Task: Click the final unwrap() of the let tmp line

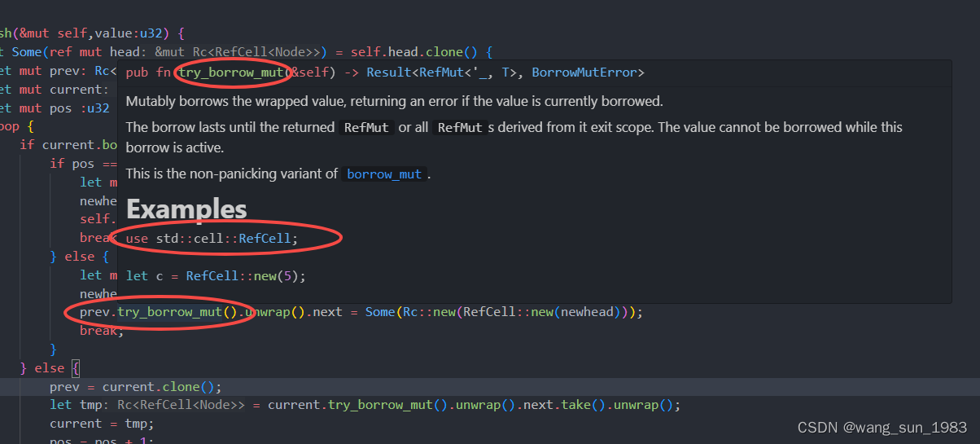Action: coord(642,405)
